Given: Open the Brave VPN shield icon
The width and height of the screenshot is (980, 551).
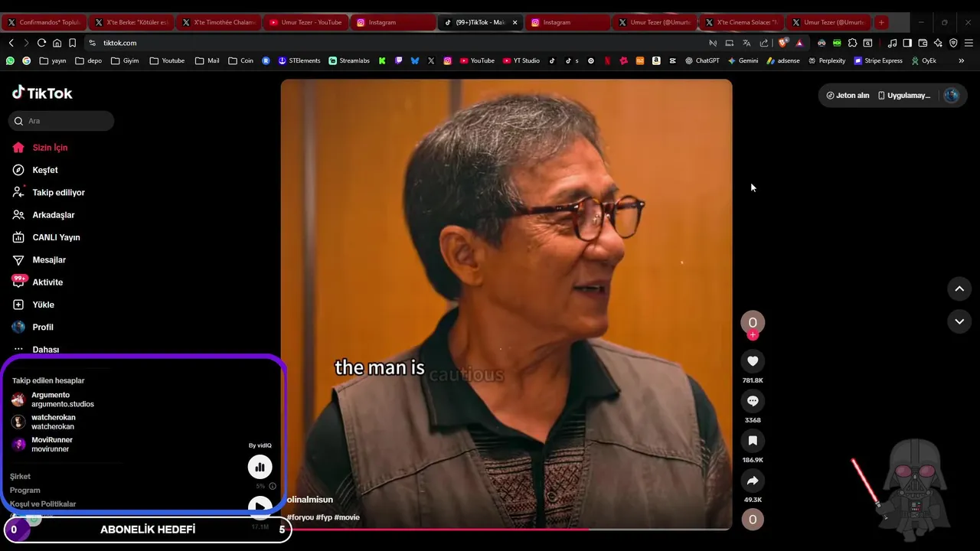Looking at the screenshot, I should 953,43.
